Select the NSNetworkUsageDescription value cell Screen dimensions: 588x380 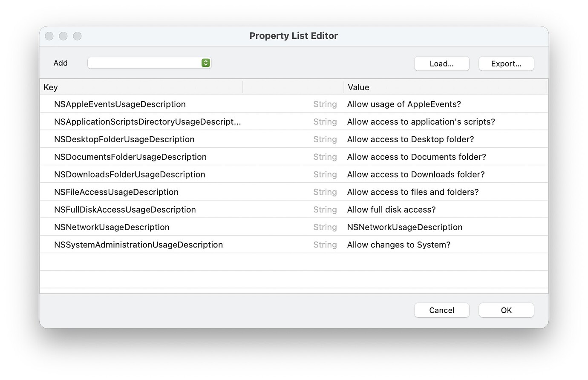(404, 227)
